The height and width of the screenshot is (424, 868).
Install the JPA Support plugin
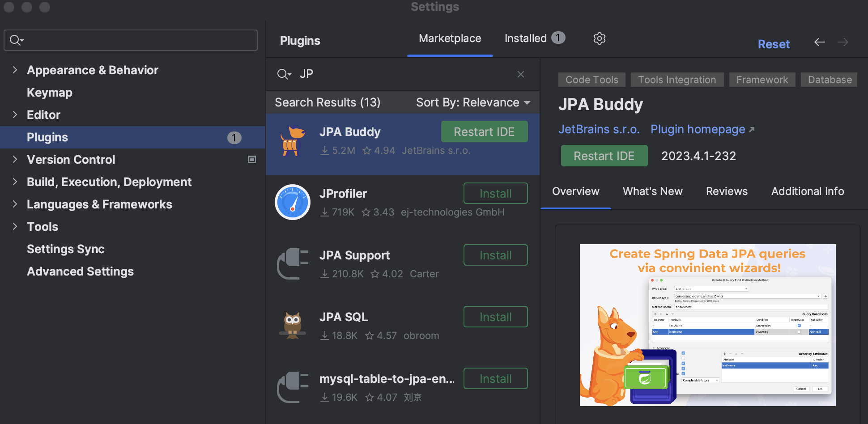coord(496,255)
